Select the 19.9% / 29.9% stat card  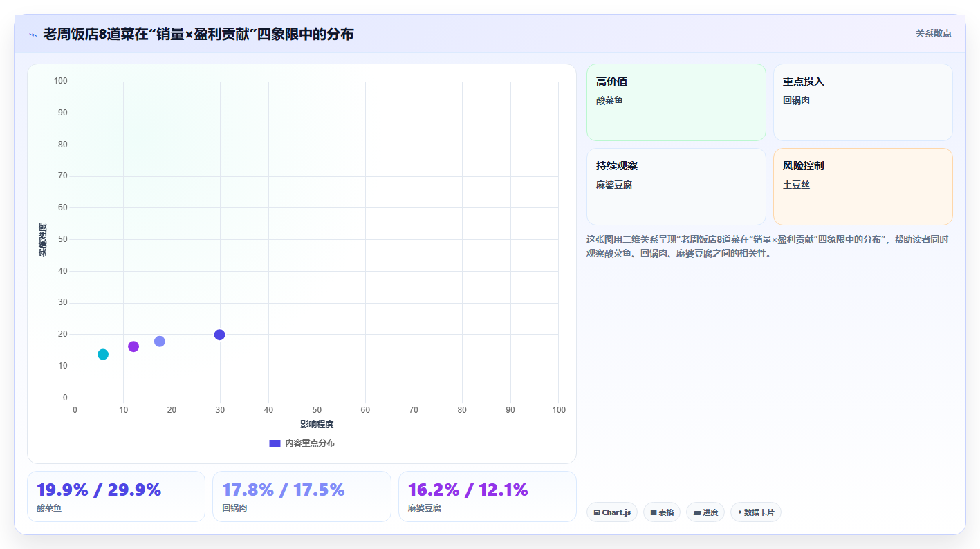[116, 496]
